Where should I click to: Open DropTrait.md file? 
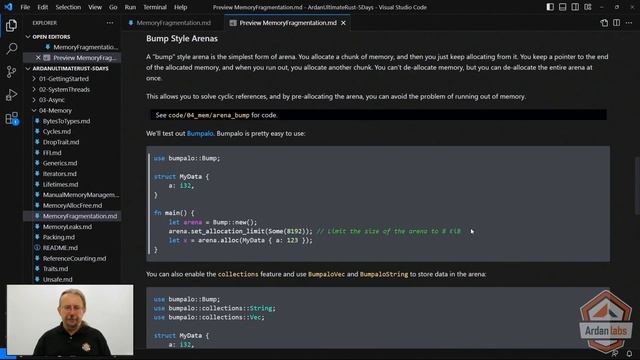tap(61, 142)
